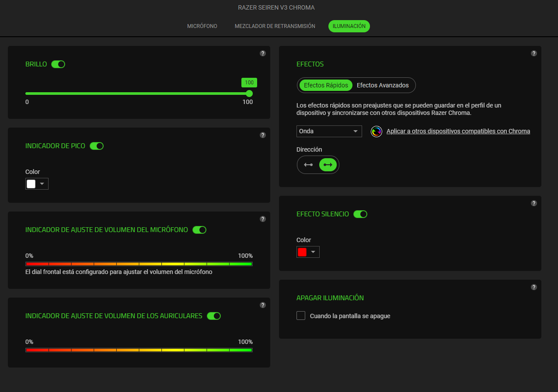This screenshot has width=558, height=392.
Task: Set wave direction to left arrow
Action: 308,165
